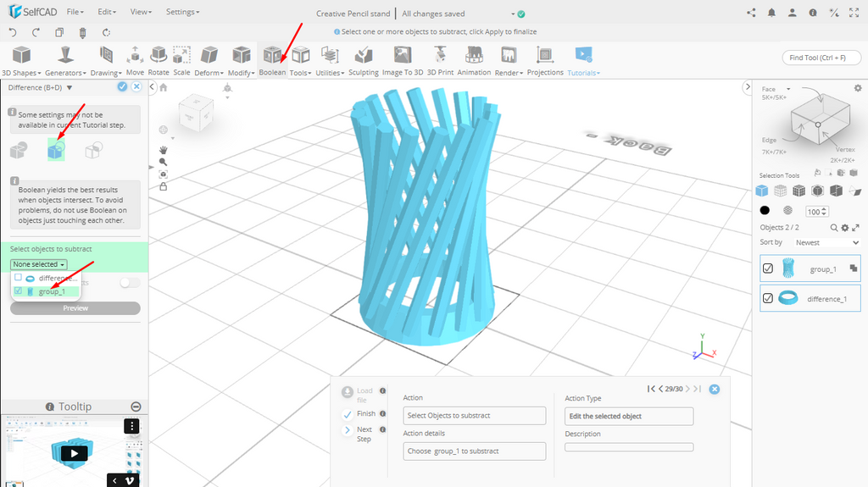Open the Projections tool
868x487 pixels.
coord(545,61)
